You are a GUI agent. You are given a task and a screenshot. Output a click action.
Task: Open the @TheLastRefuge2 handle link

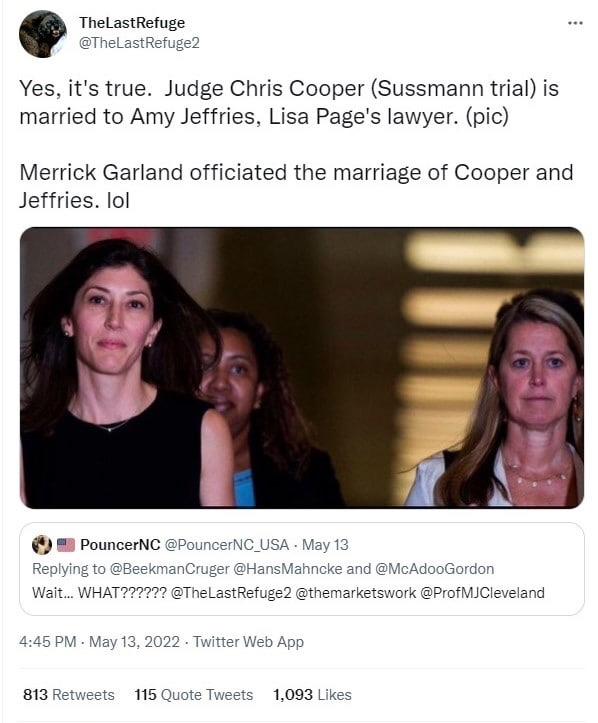[139, 43]
